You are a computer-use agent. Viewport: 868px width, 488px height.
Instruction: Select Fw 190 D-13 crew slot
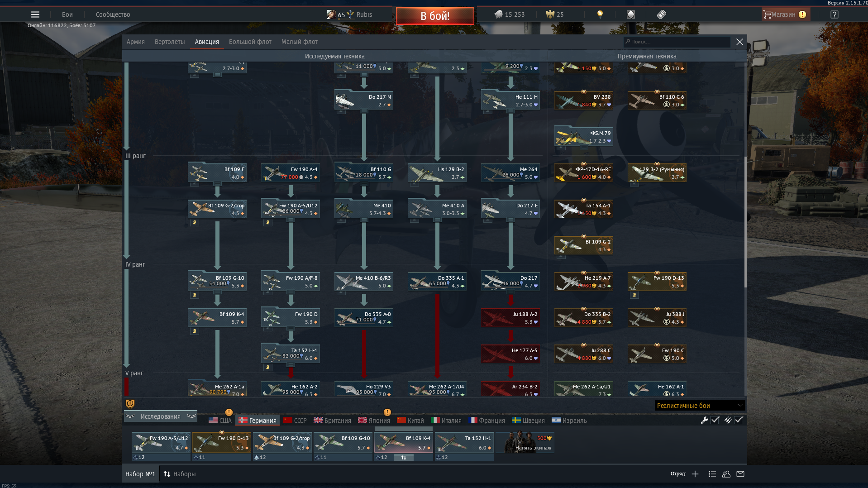222,442
